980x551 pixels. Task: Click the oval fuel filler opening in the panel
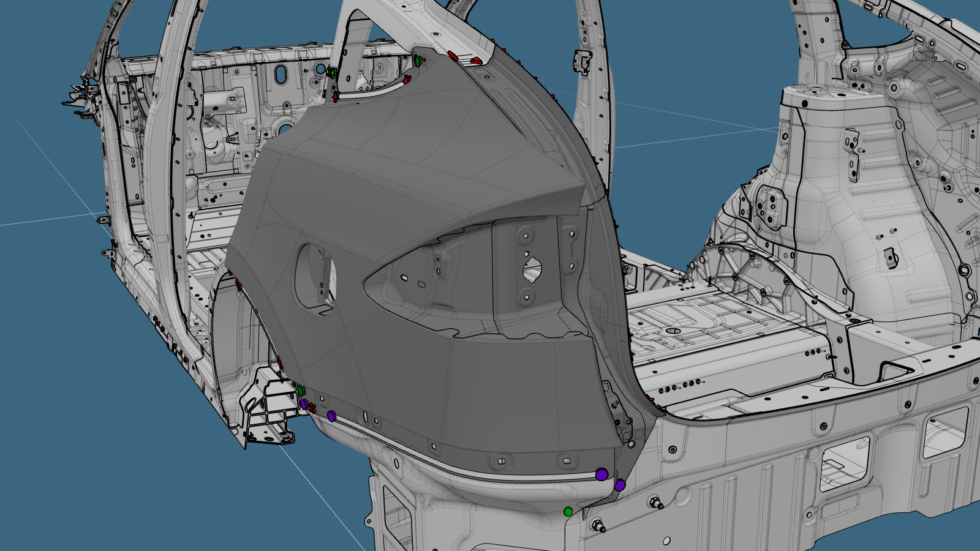tap(315, 277)
